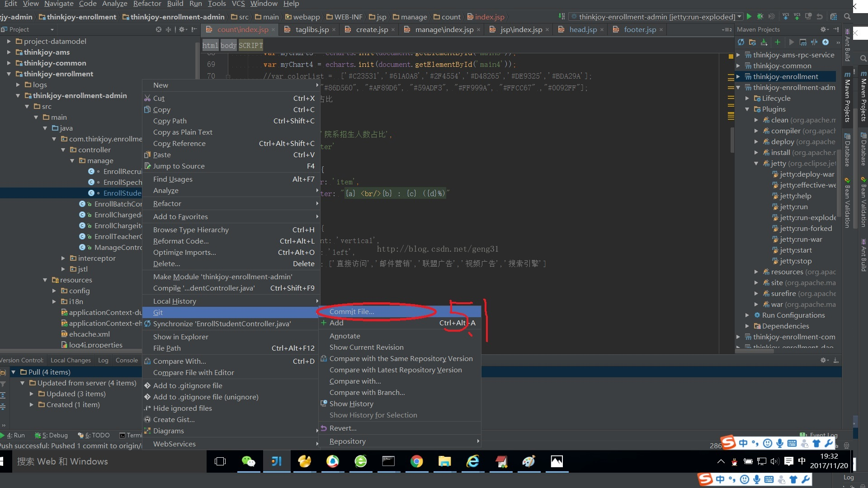Select 'Commit File...' from Git submenu
The width and height of the screenshot is (868, 488).
click(x=351, y=311)
